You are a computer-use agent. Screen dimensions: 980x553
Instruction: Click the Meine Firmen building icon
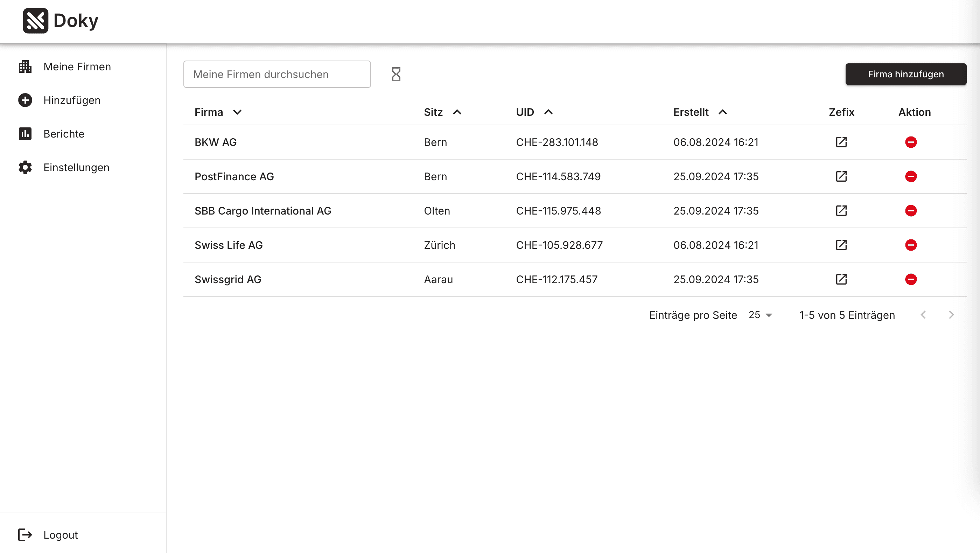coord(25,66)
